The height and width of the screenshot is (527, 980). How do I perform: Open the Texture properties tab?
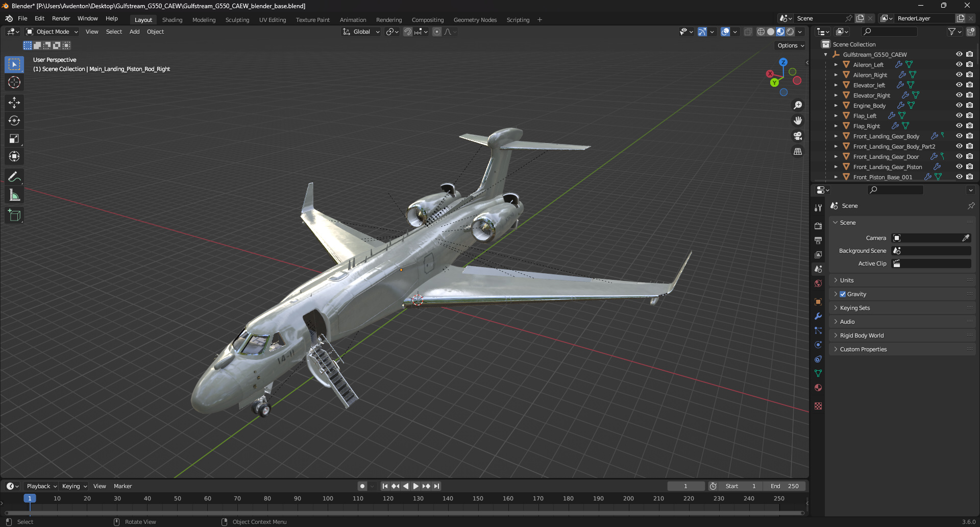[x=818, y=406]
